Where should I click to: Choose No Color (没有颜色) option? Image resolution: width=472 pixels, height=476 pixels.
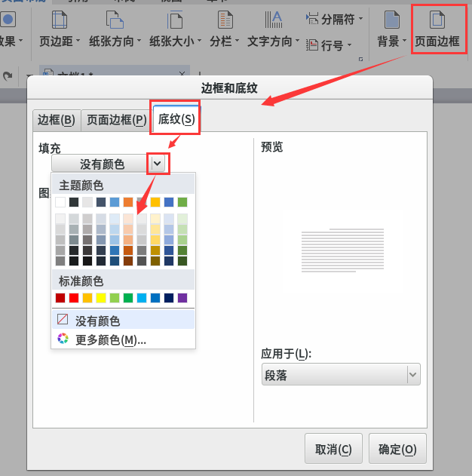pos(98,320)
